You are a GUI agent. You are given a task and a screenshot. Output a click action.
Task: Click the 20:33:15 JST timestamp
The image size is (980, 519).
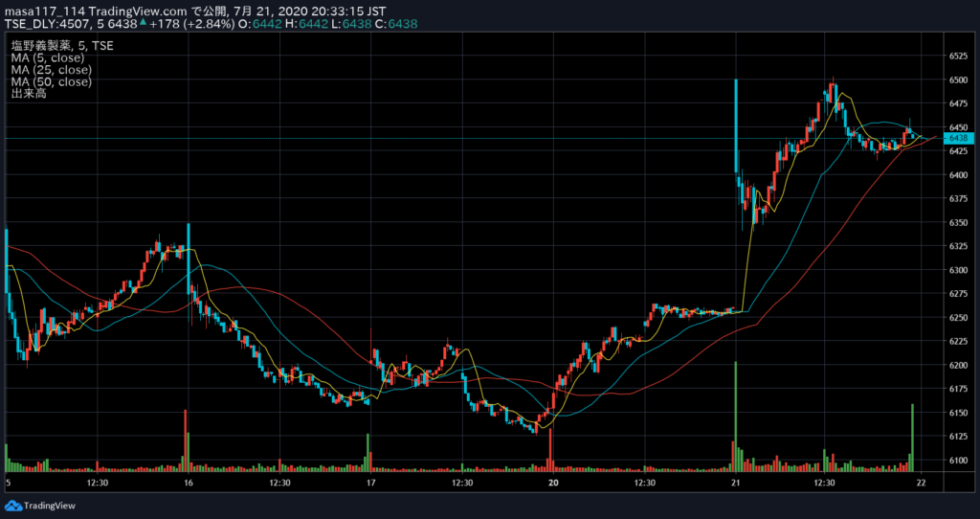pyautogui.click(x=350, y=11)
